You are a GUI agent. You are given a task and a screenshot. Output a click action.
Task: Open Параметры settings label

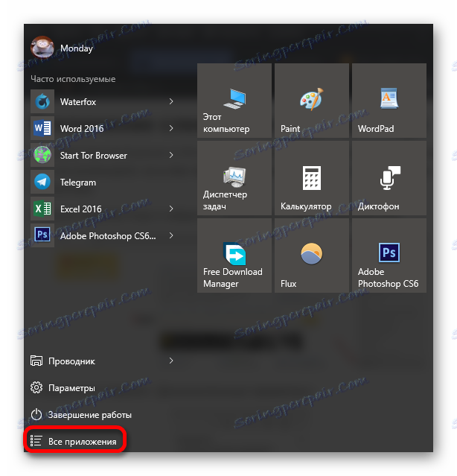[71, 388]
